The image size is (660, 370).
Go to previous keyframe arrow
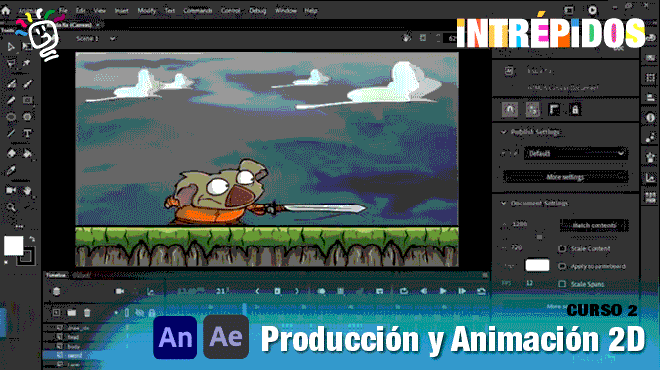[258, 291]
